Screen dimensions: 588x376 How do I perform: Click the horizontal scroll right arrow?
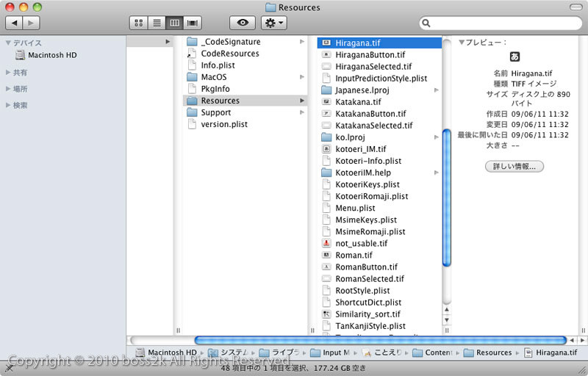pos(582,341)
